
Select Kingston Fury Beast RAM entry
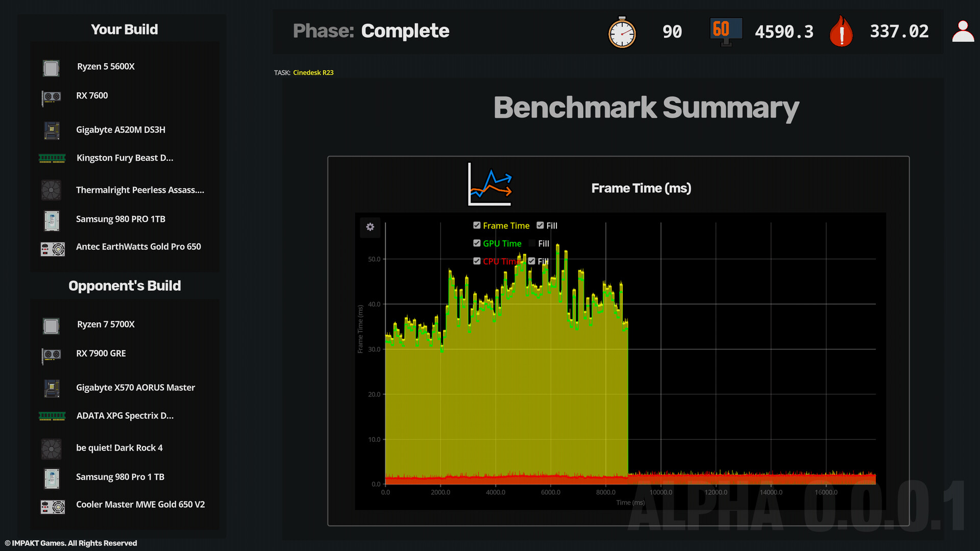(125, 158)
